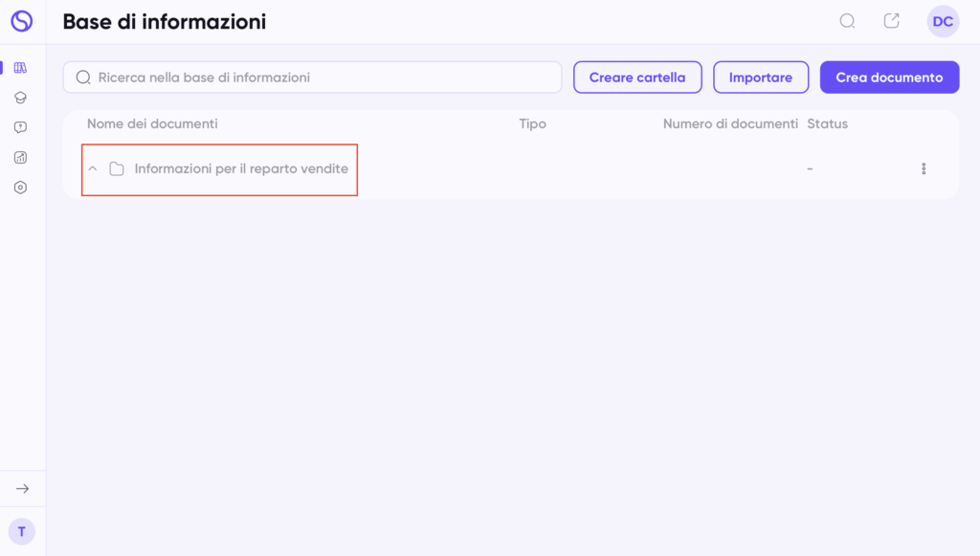
Task: Open the analytics chart sidebar icon
Action: coord(21,158)
